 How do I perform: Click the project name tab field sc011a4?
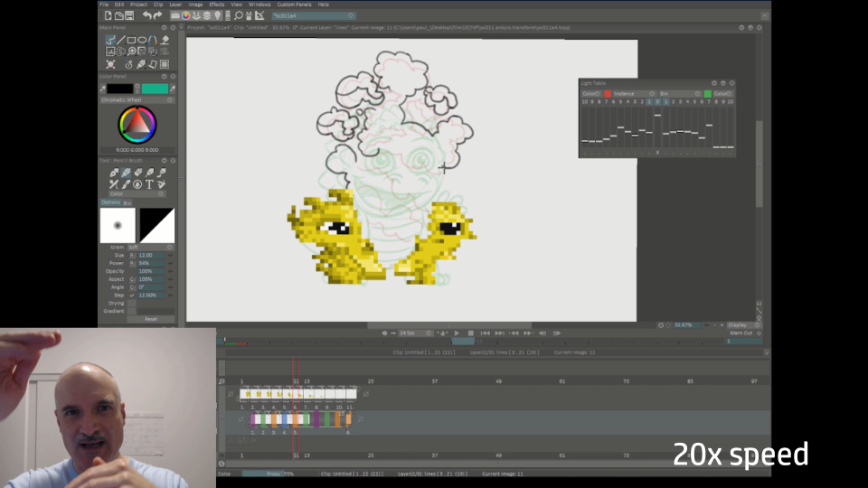(313, 15)
